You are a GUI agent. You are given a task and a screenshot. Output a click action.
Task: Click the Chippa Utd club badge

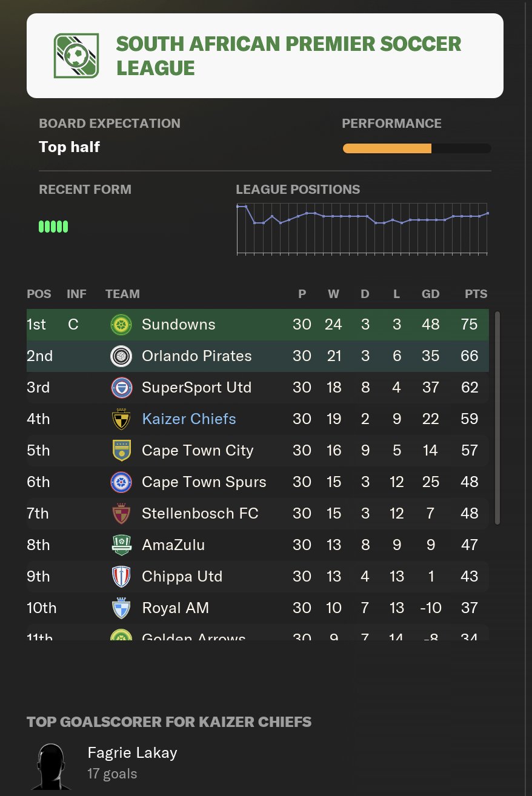tap(121, 577)
